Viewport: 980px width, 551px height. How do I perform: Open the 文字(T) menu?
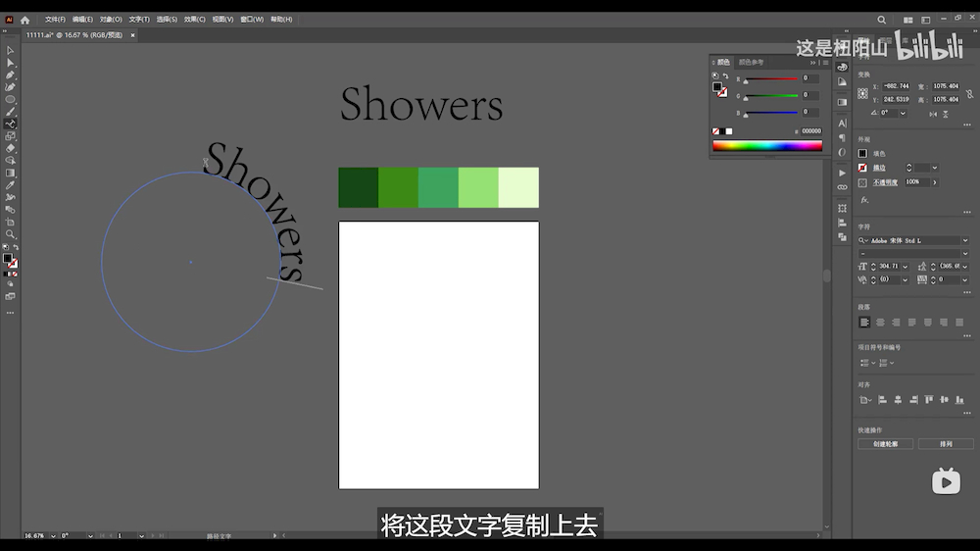pyautogui.click(x=139, y=20)
